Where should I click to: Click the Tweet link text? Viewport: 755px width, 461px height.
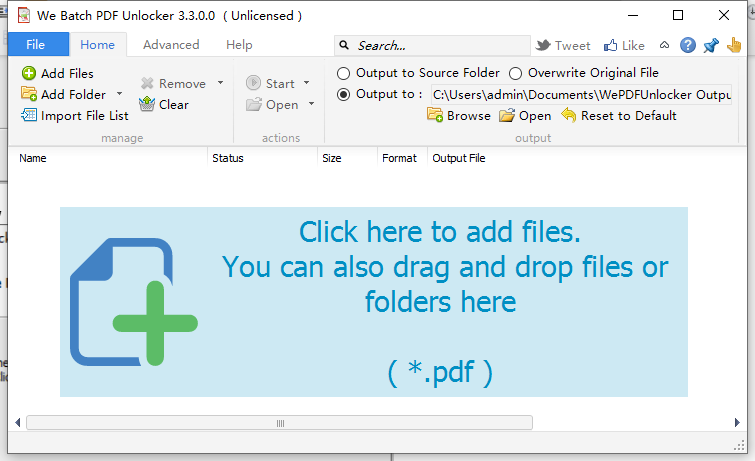pyautogui.click(x=572, y=46)
